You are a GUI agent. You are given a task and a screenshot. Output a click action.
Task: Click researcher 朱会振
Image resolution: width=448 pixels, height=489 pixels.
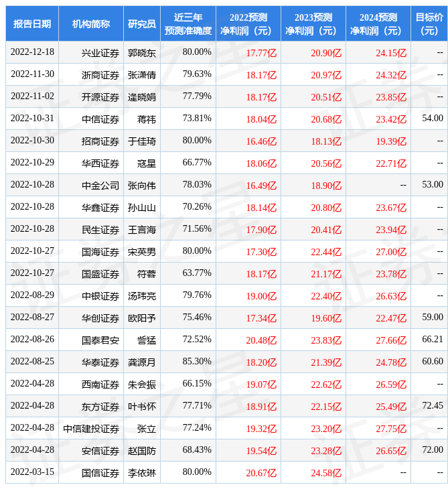(142, 385)
